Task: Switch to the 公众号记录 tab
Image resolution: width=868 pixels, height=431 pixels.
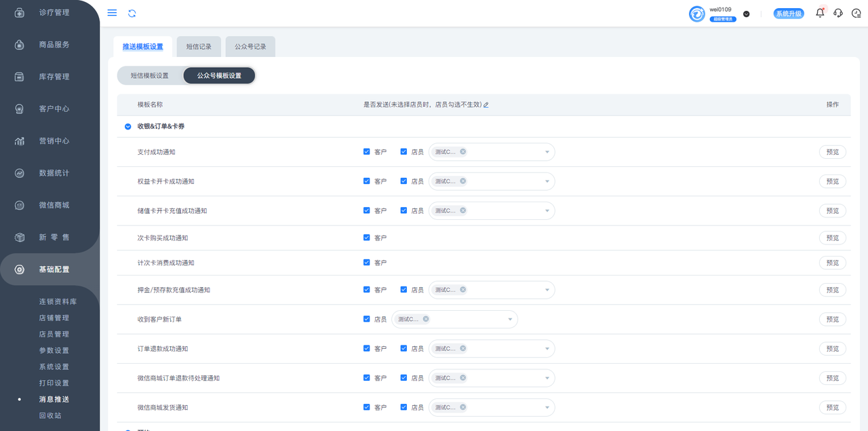Action: [x=250, y=47]
